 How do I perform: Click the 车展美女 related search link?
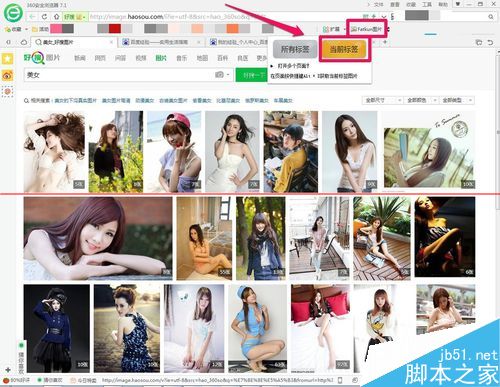tap(283, 100)
